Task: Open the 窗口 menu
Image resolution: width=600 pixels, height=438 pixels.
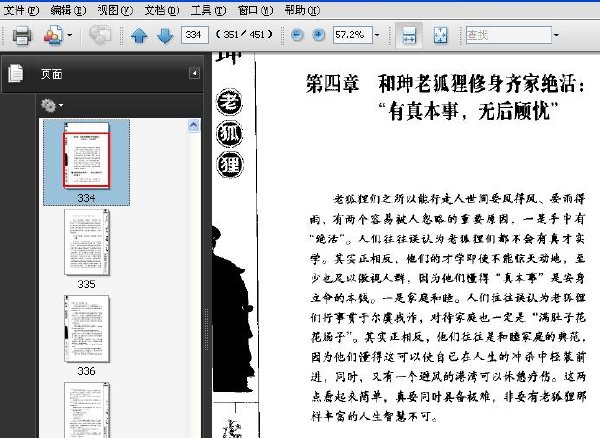Action: tap(255, 10)
